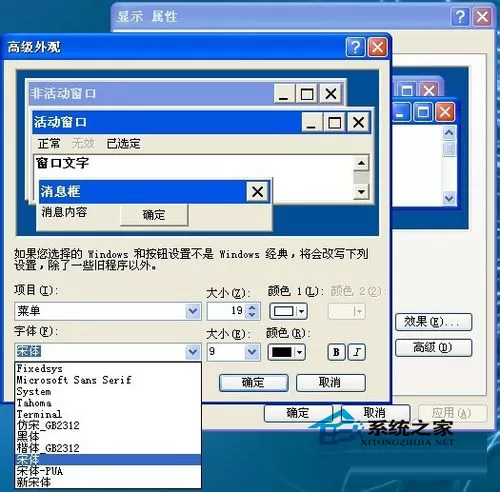
Task: Click 取消 button in 高级外观 dialog
Action: point(330,382)
